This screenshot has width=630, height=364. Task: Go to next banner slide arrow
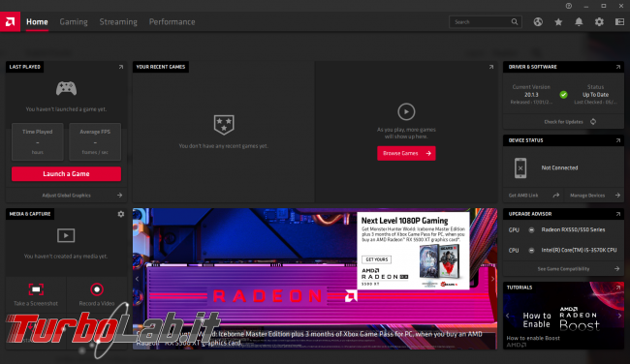[492, 279]
